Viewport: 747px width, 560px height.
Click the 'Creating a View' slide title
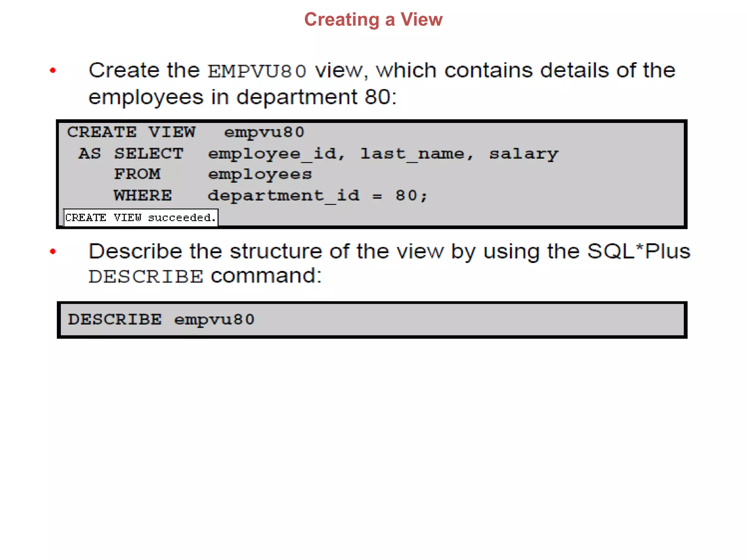pos(373,19)
